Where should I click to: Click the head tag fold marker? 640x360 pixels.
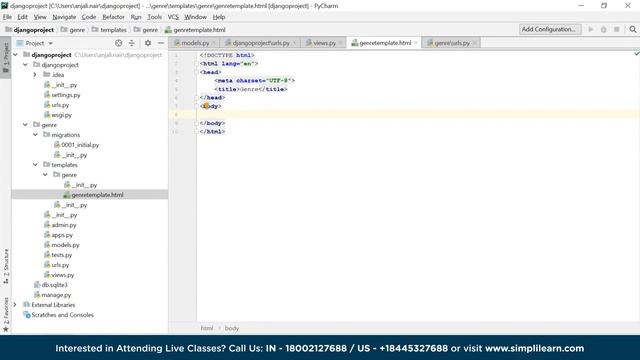point(197,72)
